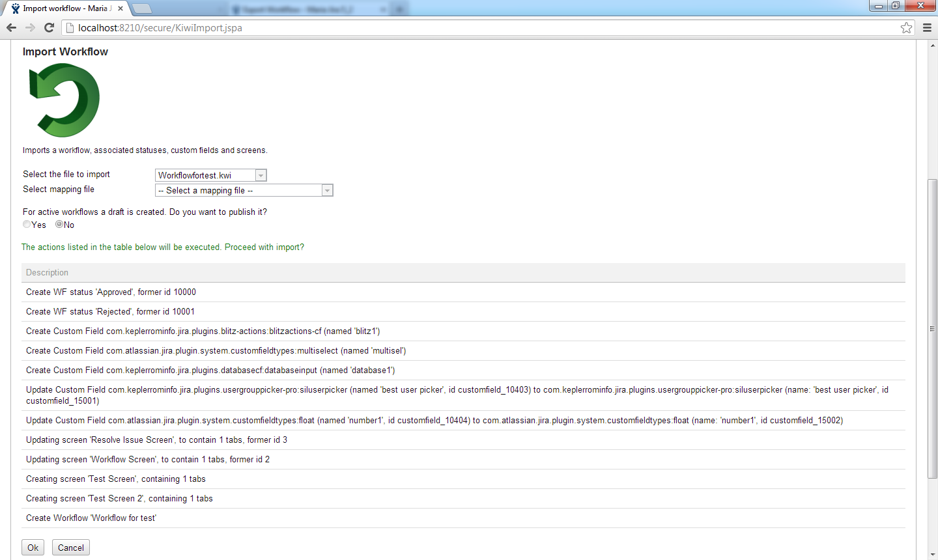The image size is (938, 560).
Task: Click the Proceed with import confirmation message
Action: [x=163, y=247]
